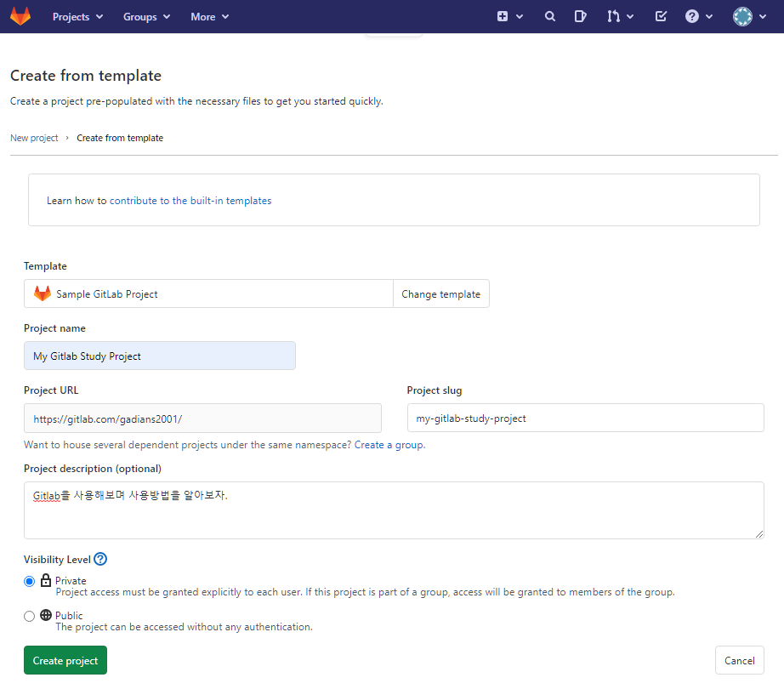Click the Create from template heading
The image size is (784, 689).
(x=86, y=76)
